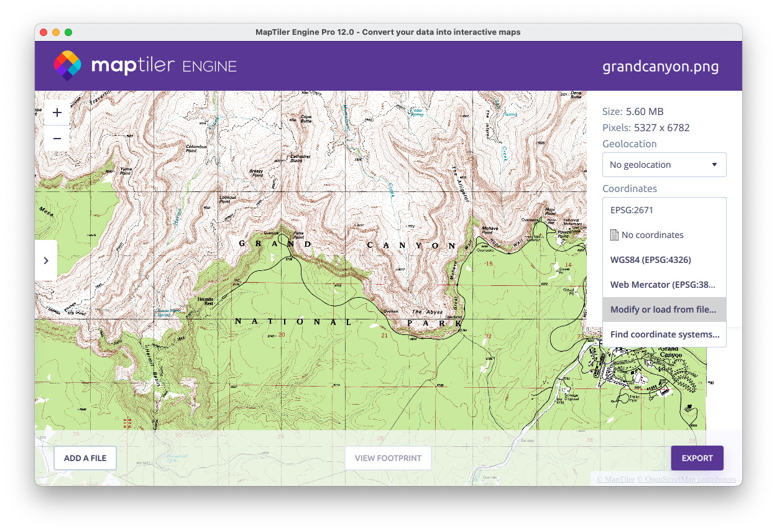The image size is (777, 532).
Task: Zoom in on the map
Action: (57, 112)
